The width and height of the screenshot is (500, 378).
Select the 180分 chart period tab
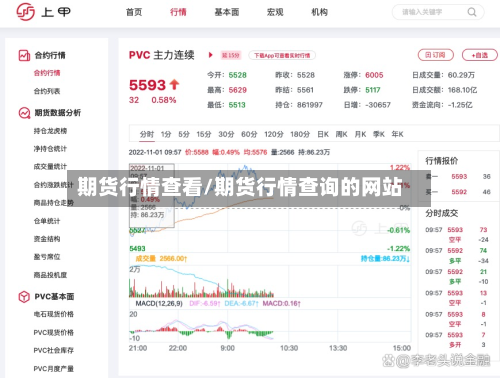pos(300,134)
